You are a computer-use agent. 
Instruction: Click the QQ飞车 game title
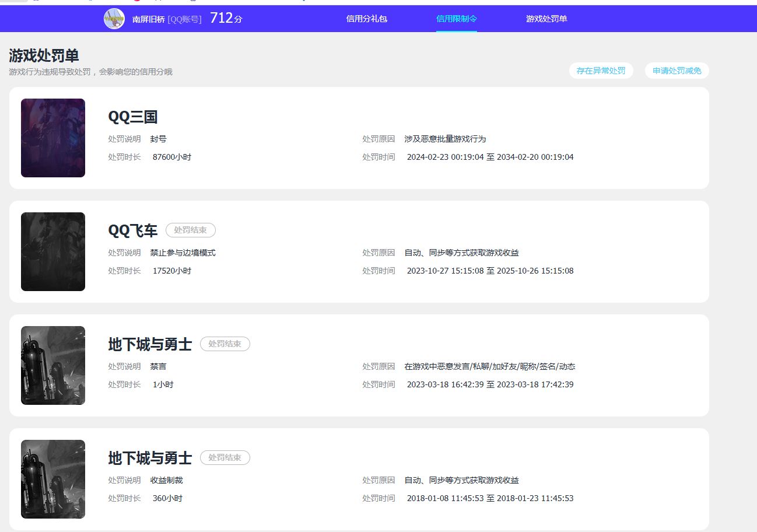133,230
